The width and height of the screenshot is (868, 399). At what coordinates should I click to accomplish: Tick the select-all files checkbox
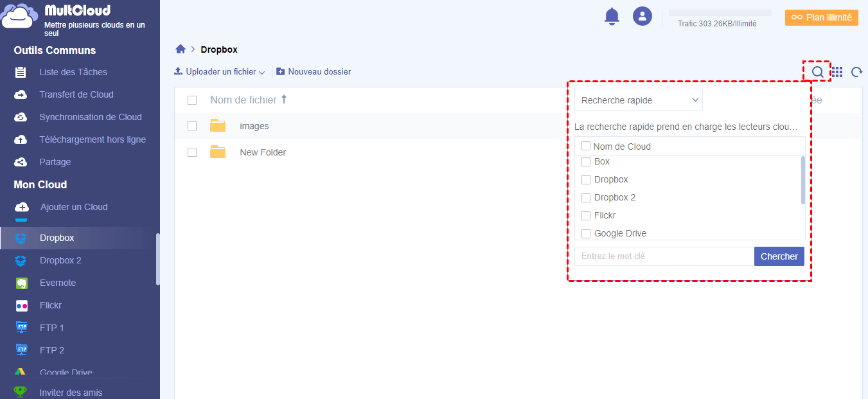[192, 100]
